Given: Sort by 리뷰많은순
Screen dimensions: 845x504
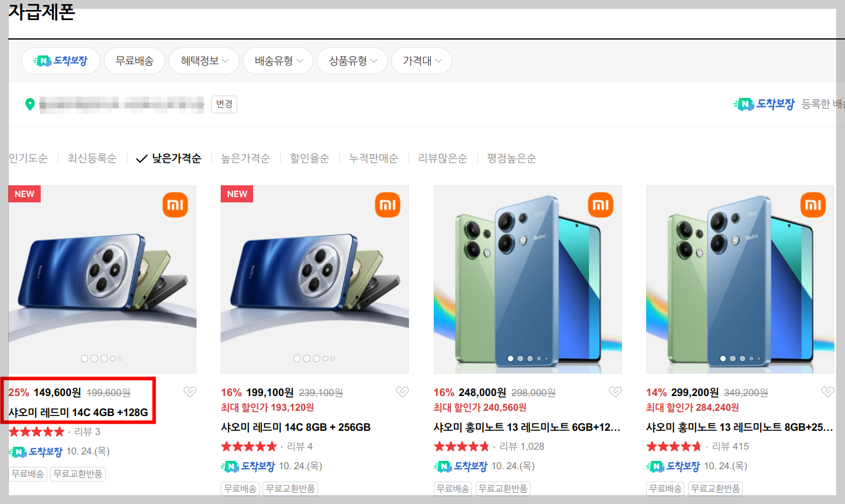Looking at the screenshot, I should point(443,158).
